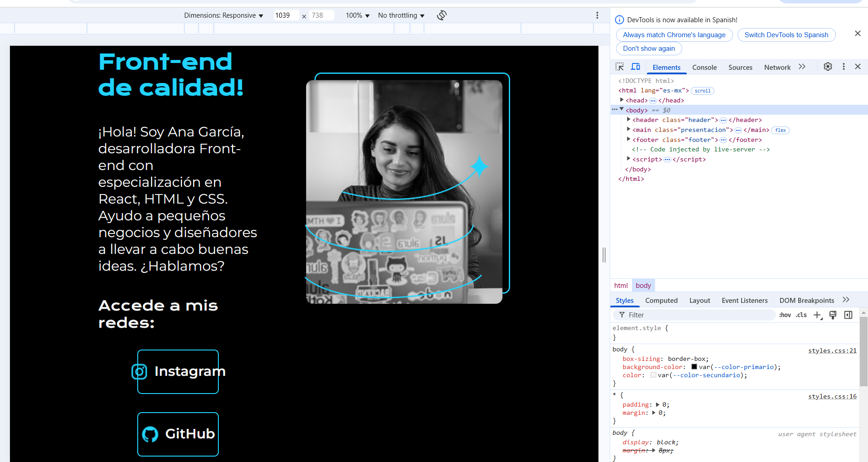The image size is (868, 462).
Task: Click Switch DevTools to Spanish button
Action: (786, 35)
